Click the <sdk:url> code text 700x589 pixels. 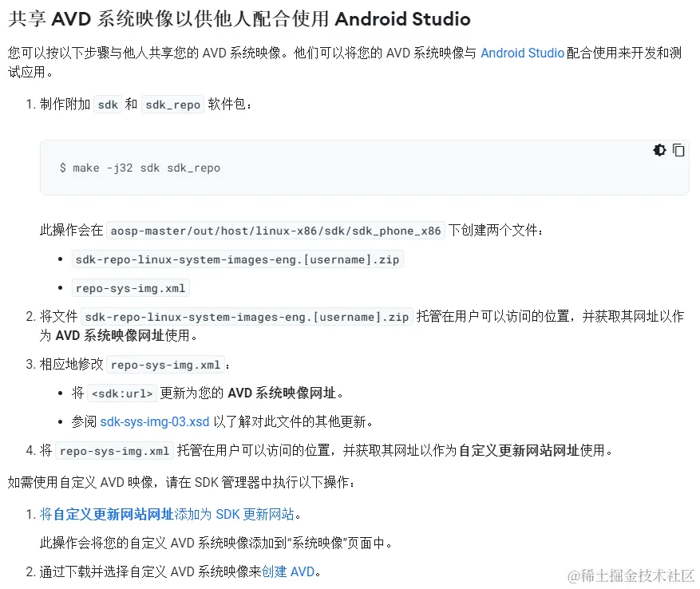tap(122, 393)
